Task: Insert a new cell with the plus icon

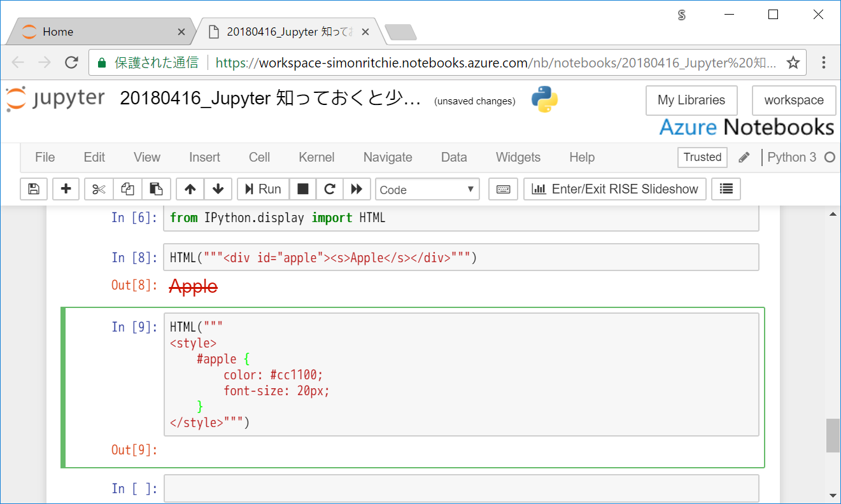Action: (66, 188)
